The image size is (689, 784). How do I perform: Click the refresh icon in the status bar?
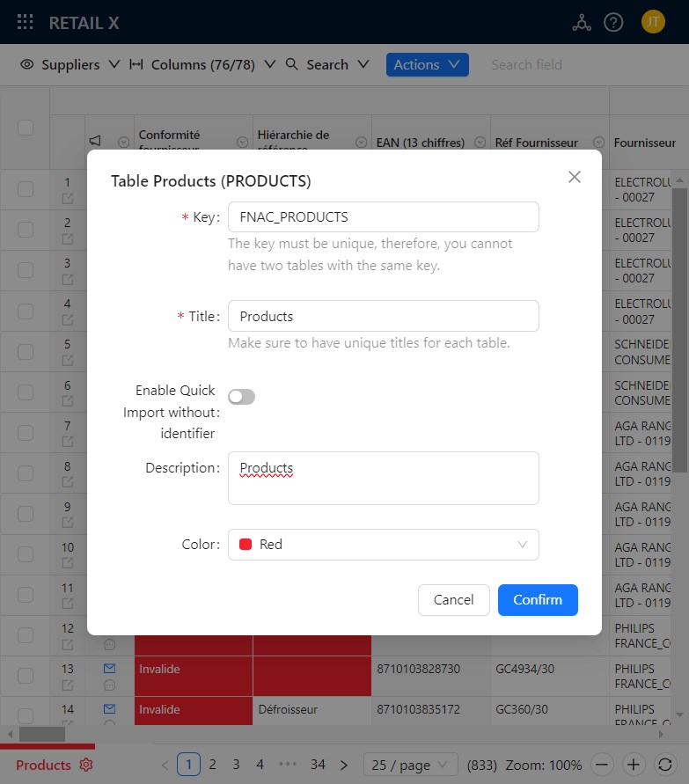(665, 765)
